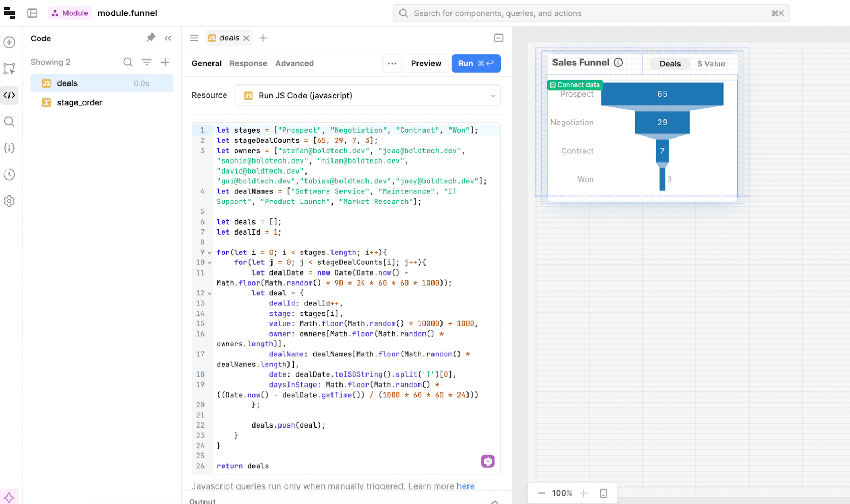The image size is (850, 504).
Task: Minimize the query editor panel
Action: (x=498, y=38)
